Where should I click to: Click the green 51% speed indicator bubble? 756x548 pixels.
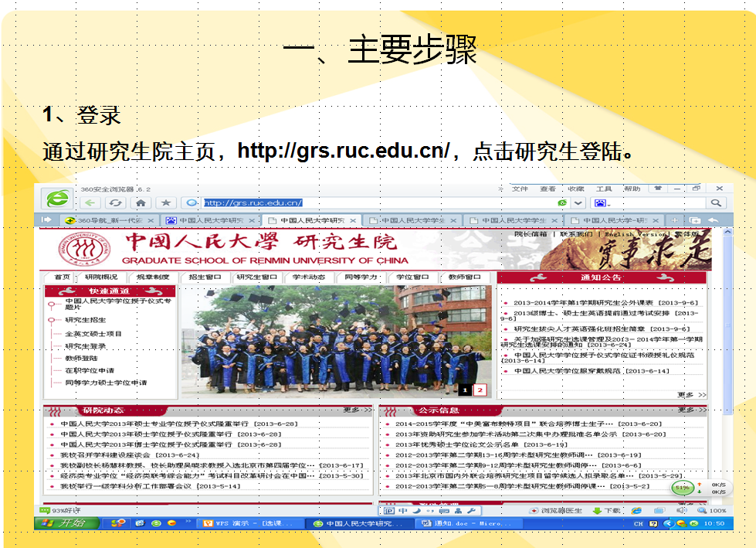tap(683, 488)
